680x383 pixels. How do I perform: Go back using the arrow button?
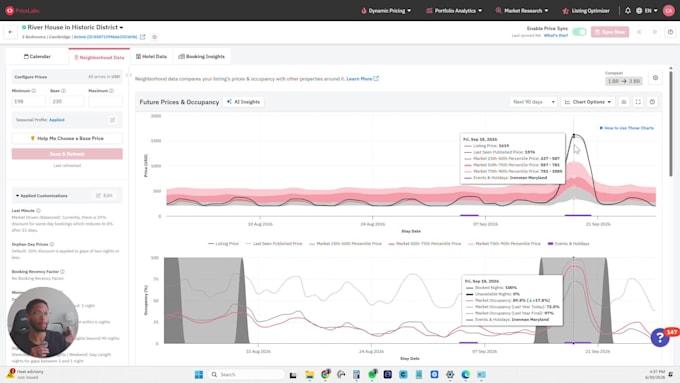(x=10, y=32)
